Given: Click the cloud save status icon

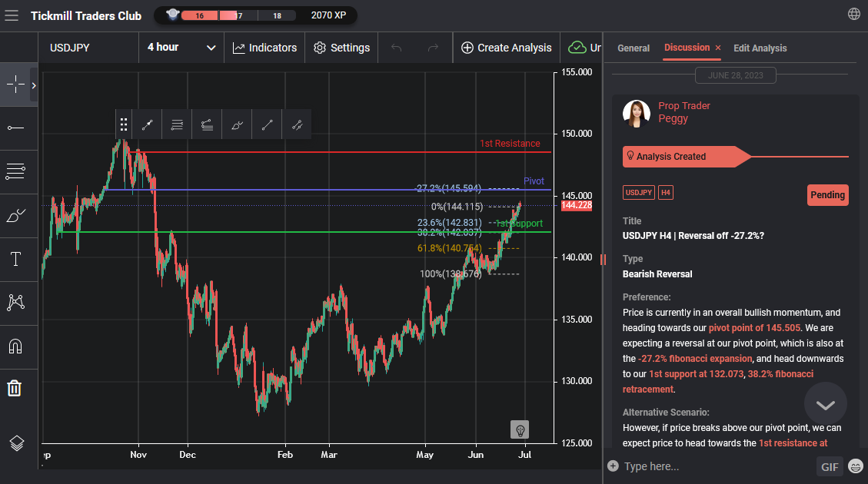Looking at the screenshot, I should 577,48.
